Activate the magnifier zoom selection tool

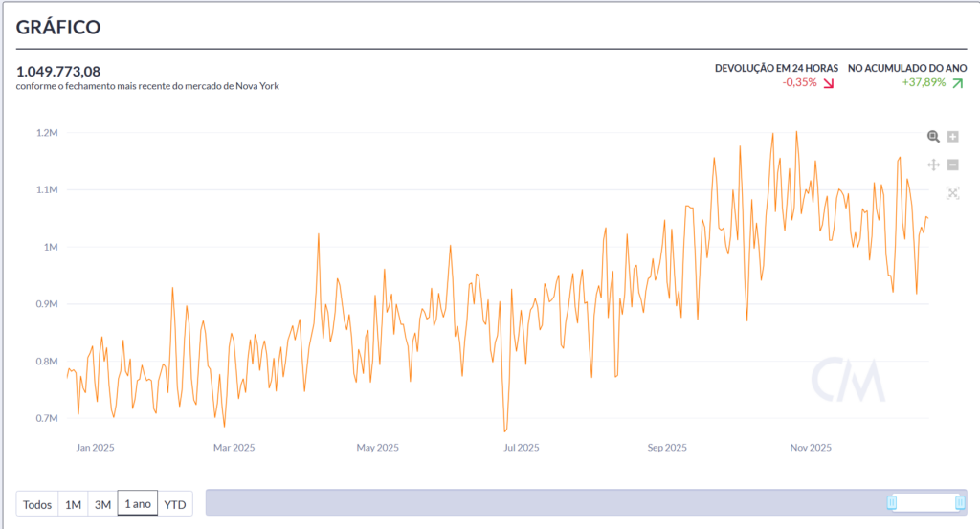pyautogui.click(x=933, y=137)
